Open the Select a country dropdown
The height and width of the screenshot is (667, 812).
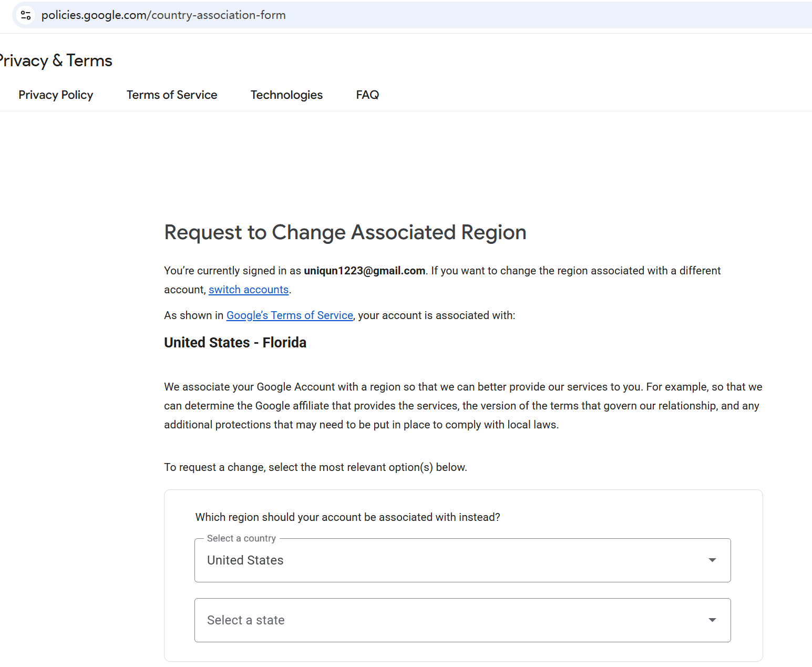click(x=462, y=560)
